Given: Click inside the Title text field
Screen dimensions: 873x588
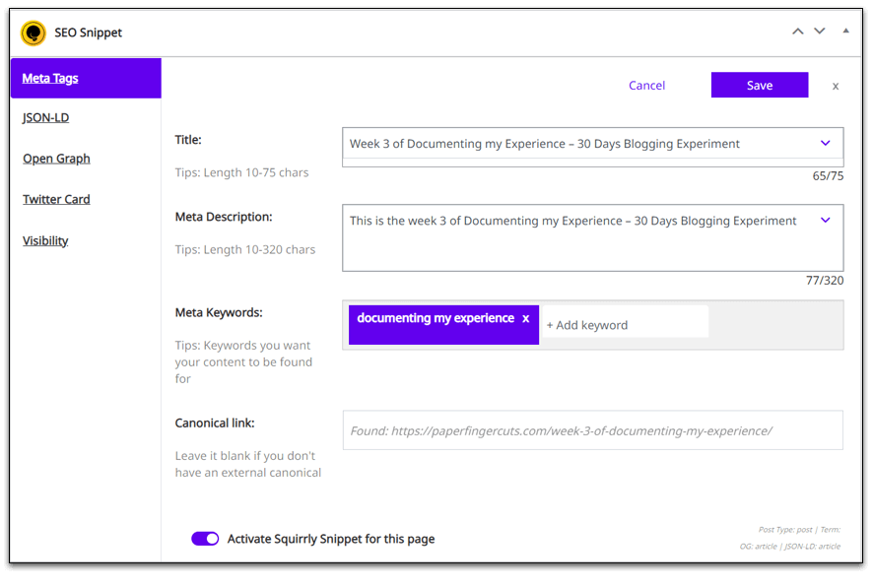Looking at the screenshot, I should tap(579, 144).
